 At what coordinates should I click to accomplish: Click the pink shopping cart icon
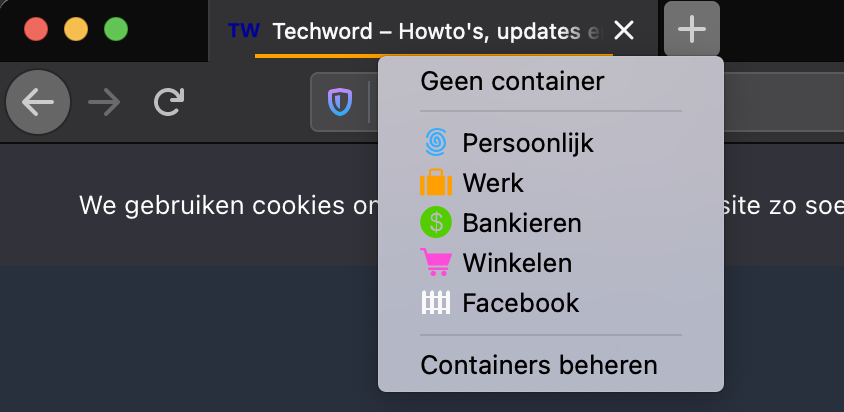(x=435, y=262)
